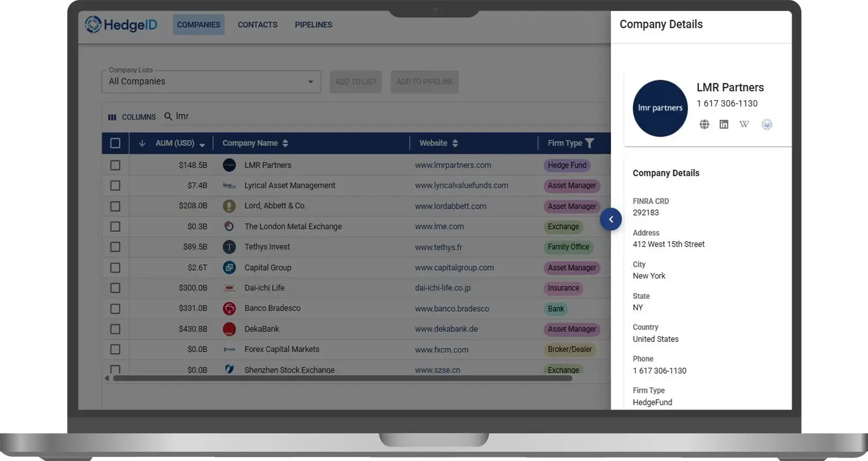The image size is (868, 461).
Task: Click the search magnifier icon
Action: coord(168,116)
